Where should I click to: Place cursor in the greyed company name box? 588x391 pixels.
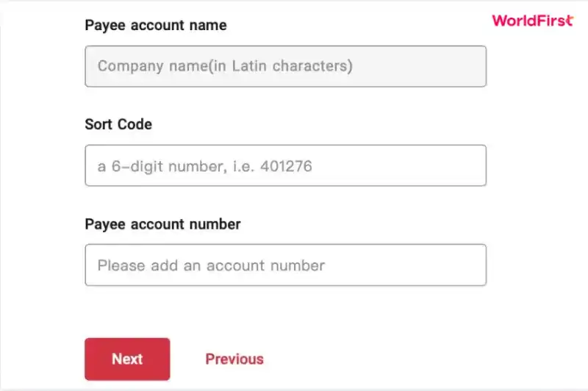tap(286, 66)
